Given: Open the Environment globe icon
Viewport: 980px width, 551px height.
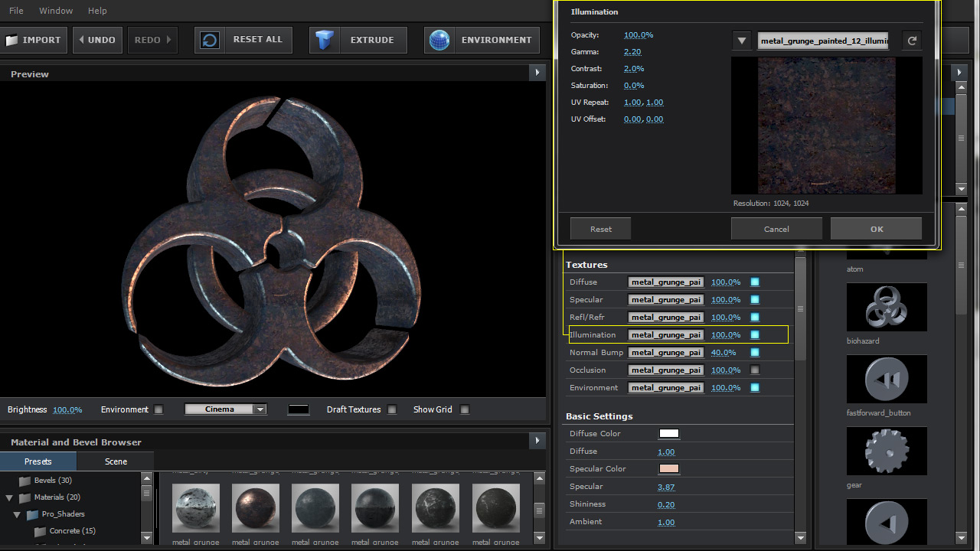Looking at the screenshot, I should coord(439,40).
